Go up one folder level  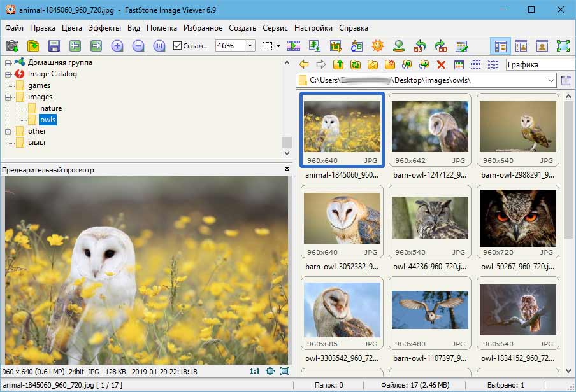click(x=338, y=64)
